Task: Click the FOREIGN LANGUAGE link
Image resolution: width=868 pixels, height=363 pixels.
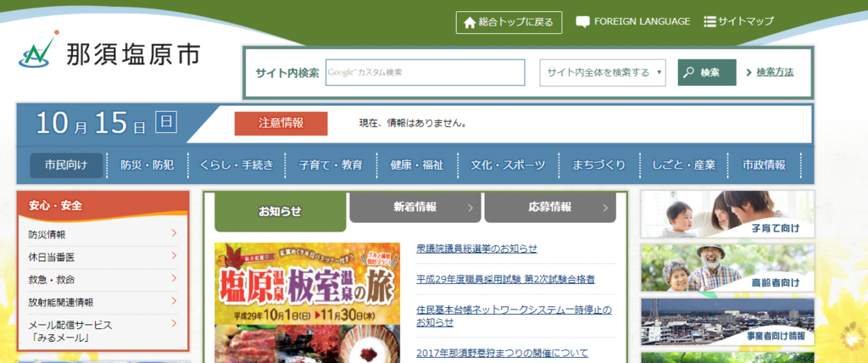Action: (643, 21)
